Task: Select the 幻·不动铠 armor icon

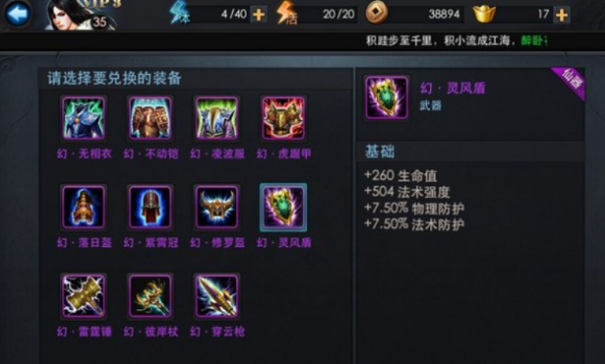Action: (x=150, y=118)
